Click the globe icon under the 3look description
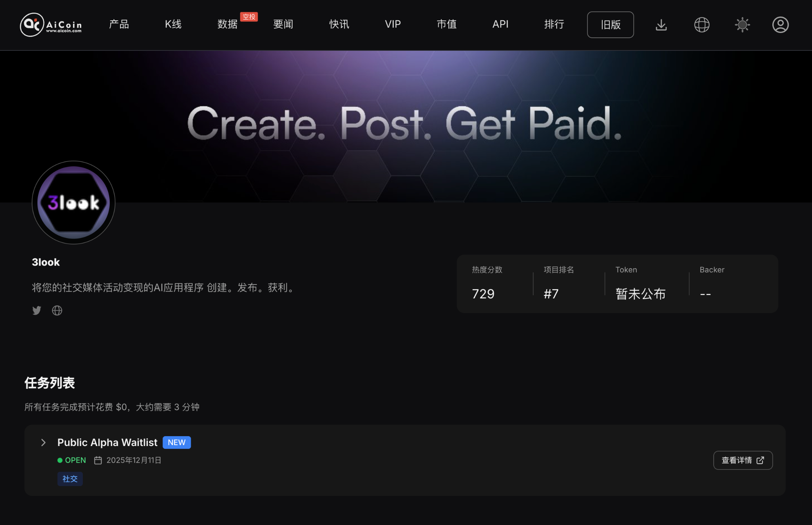 click(x=57, y=310)
